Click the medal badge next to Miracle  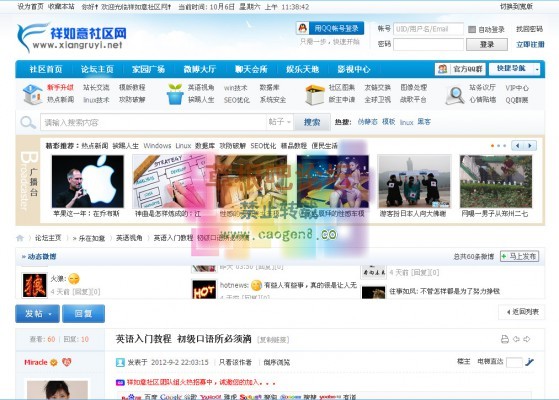coord(54,363)
